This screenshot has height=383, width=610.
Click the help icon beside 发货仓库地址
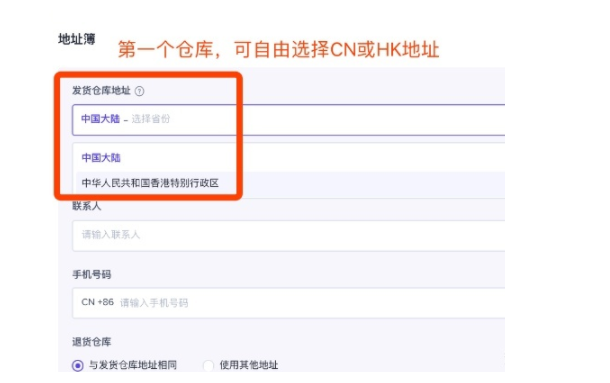139,91
